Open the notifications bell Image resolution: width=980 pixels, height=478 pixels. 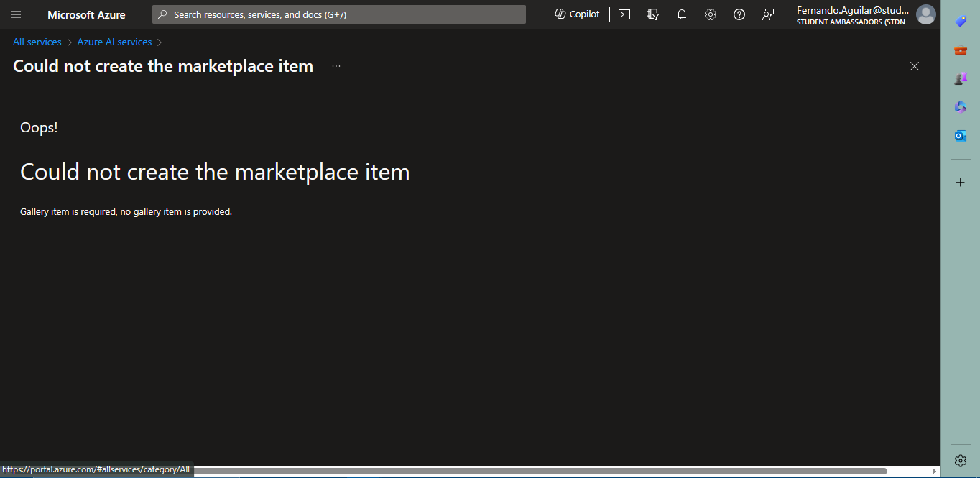coord(681,14)
